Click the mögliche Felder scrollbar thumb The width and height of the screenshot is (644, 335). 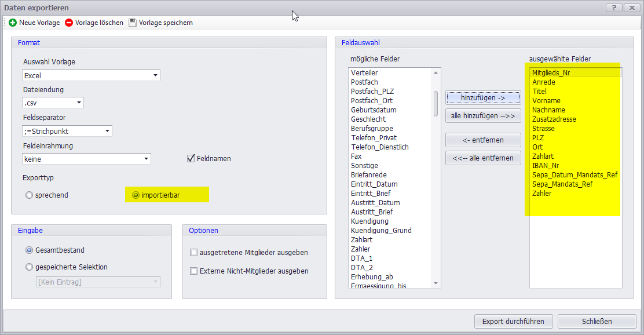(x=436, y=103)
